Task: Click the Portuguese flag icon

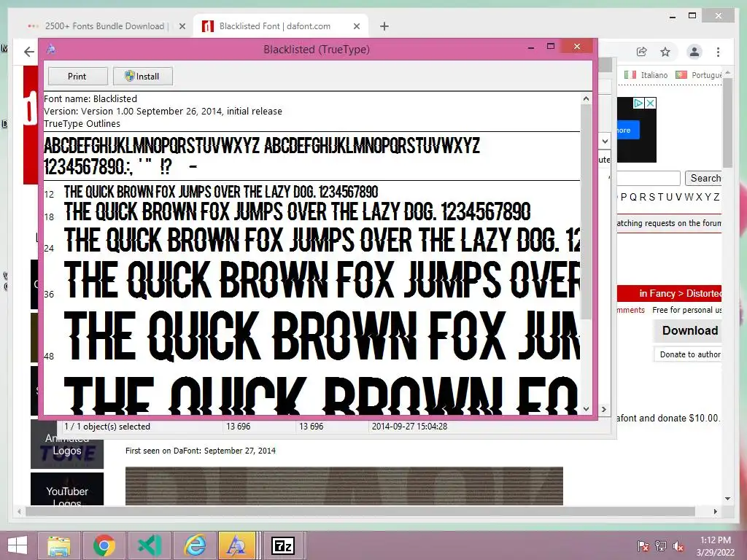Action: click(x=681, y=75)
